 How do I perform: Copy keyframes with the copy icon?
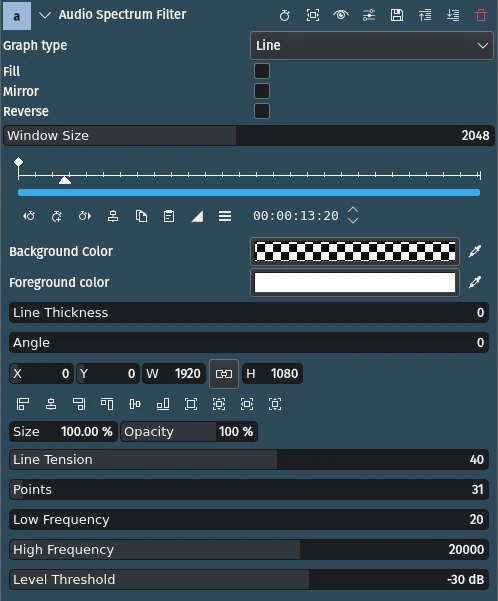[x=141, y=216]
